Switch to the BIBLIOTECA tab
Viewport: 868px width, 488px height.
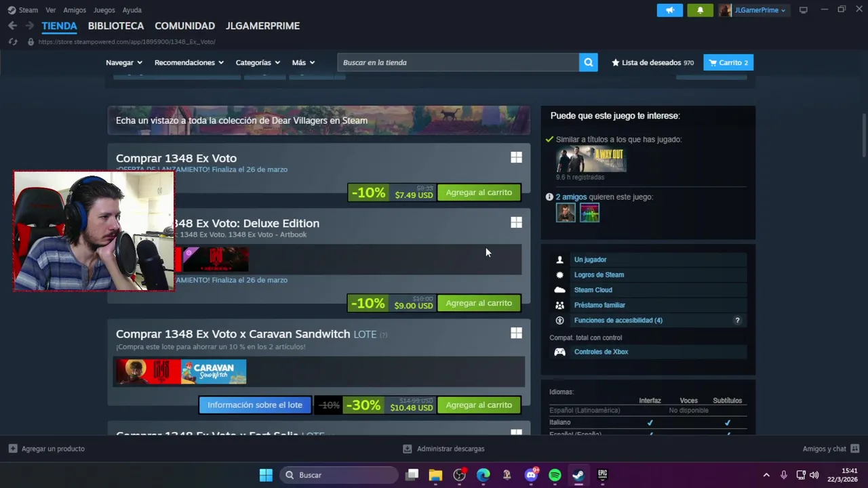(x=116, y=26)
